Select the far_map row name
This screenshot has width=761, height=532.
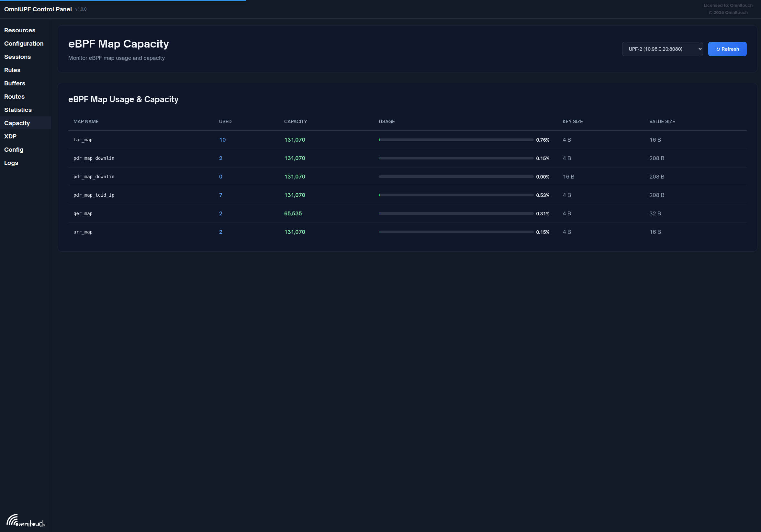click(83, 140)
